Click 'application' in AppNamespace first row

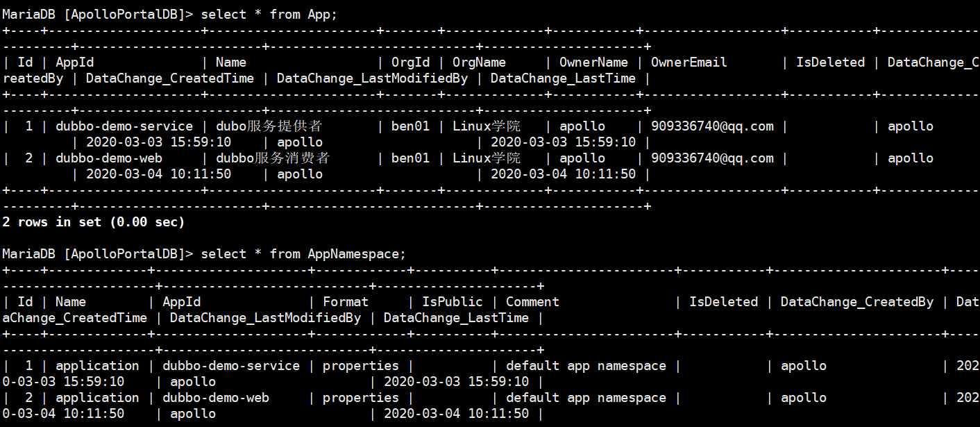pos(97,365)
